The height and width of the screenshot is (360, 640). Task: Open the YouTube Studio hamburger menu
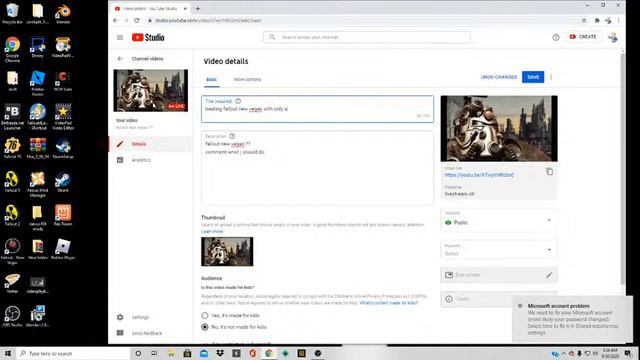pos(120,37)
